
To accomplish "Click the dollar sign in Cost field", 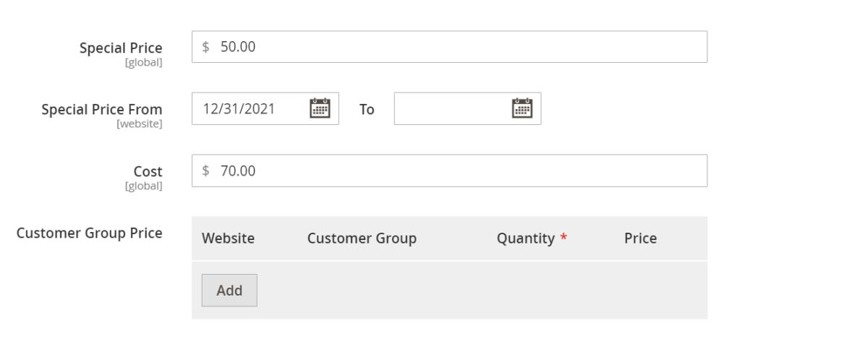I will click(x=206, y=171).
